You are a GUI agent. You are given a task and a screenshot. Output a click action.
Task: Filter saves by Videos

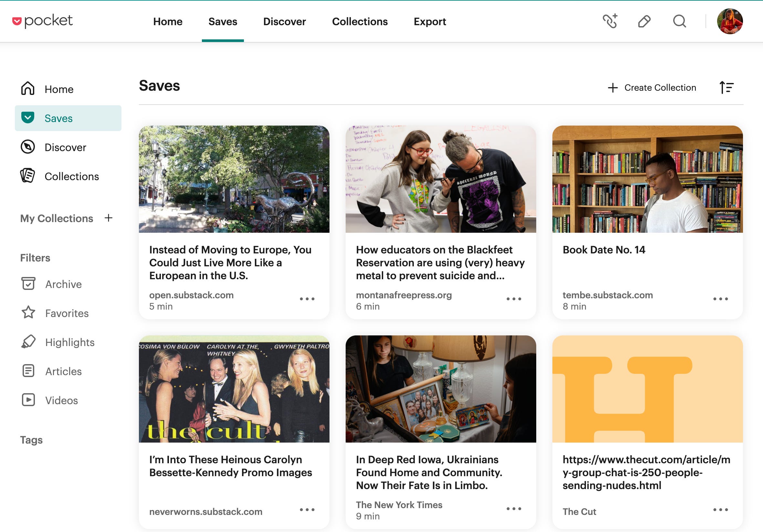[x=61, y=401]
